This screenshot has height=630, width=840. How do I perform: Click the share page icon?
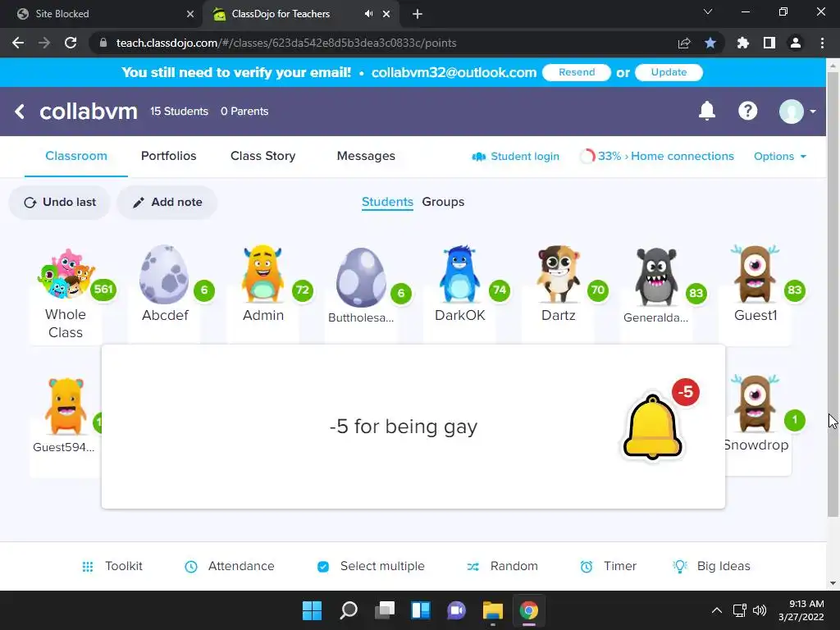(684, 43)
